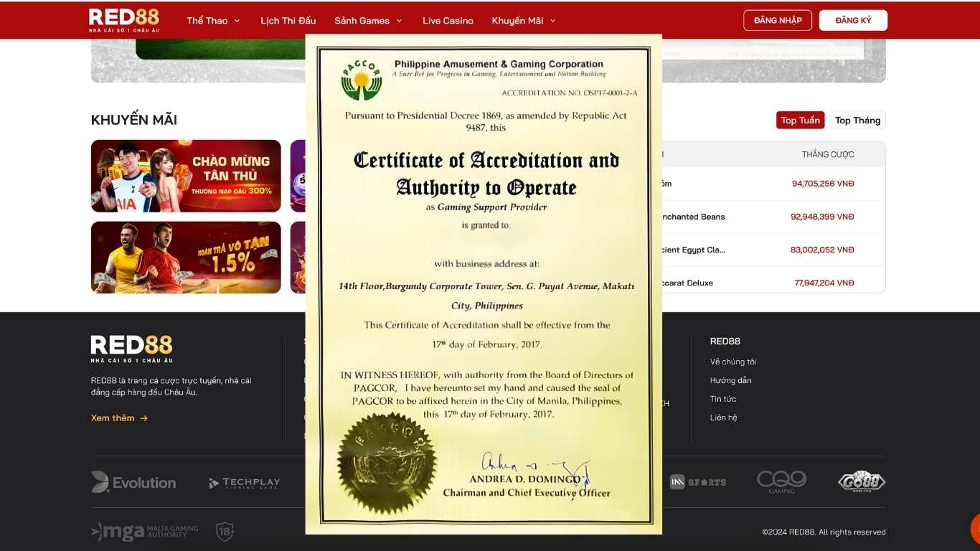Click the ĐĂNG KÝ button
Image resolution: width=980 pixels, height=551 pixels.
click(853, 20)
